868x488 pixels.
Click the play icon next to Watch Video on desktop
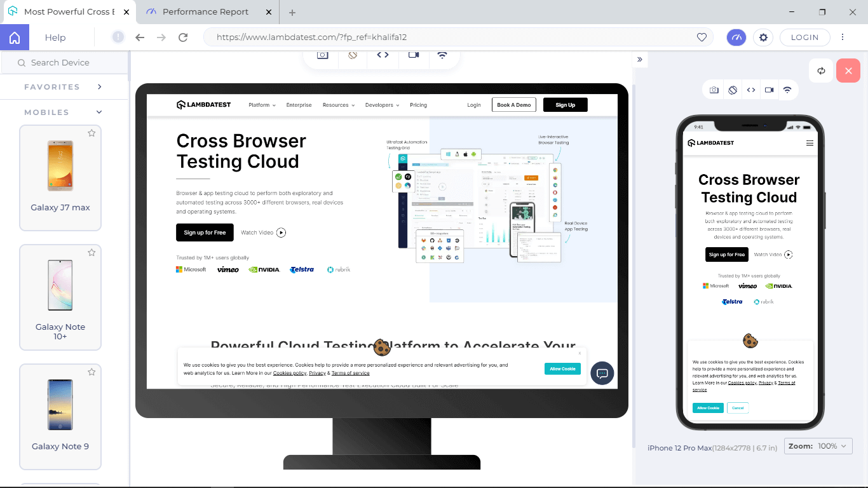[x=281, y=233]
